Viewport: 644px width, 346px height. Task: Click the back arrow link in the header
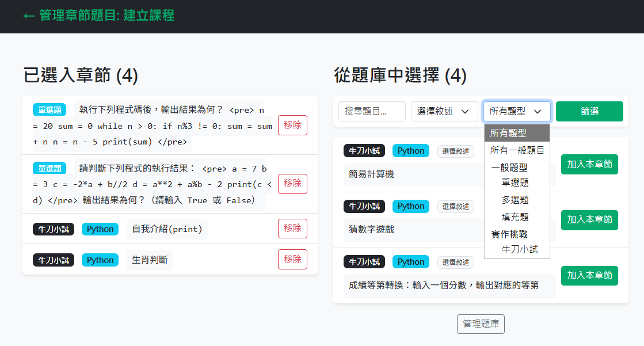(29, 16)
